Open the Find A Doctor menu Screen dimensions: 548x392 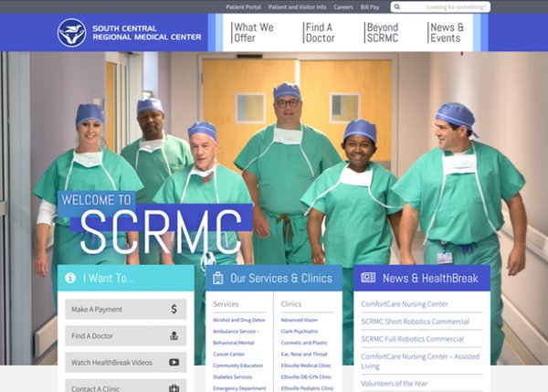(x=320, y=33)
